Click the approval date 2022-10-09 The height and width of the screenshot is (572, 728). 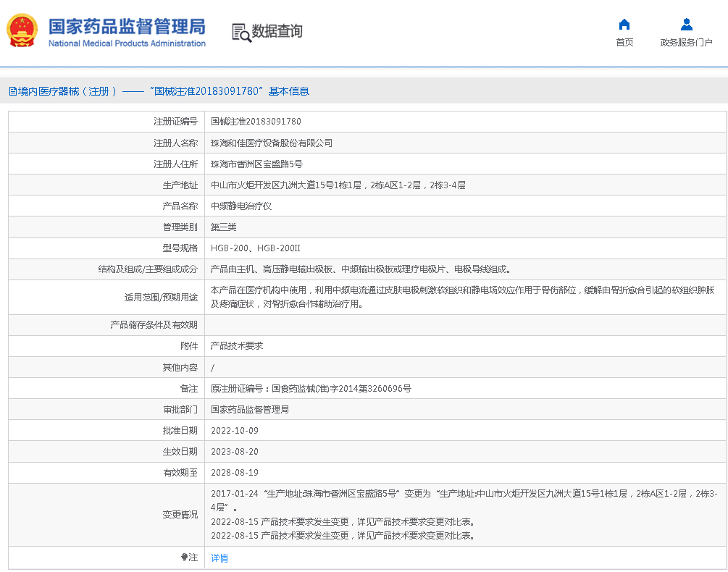point(234,431)
